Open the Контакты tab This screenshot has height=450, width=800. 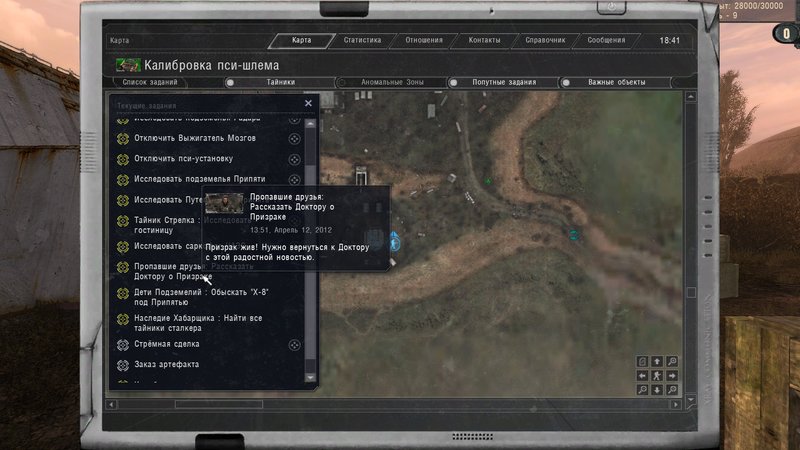coord(484,41)
